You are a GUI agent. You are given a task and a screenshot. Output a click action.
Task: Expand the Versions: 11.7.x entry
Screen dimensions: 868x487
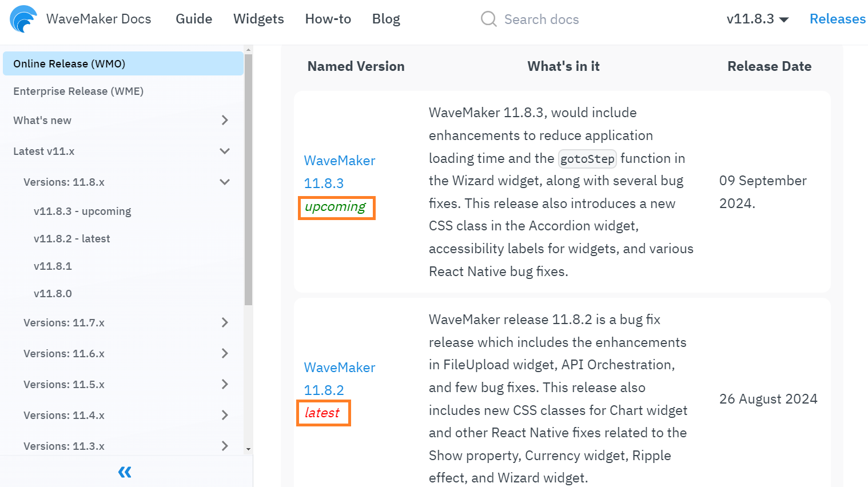pyautogui.click(x=225, y=323)
